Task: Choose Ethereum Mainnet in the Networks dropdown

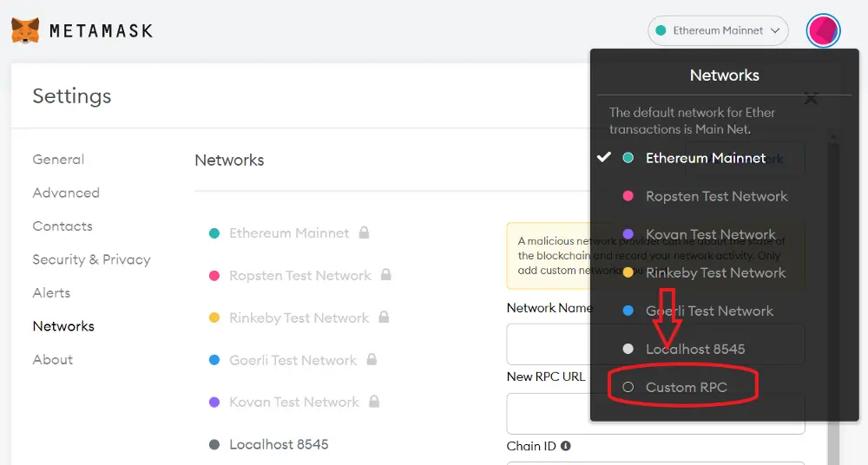Action: [x=705, y=158]
